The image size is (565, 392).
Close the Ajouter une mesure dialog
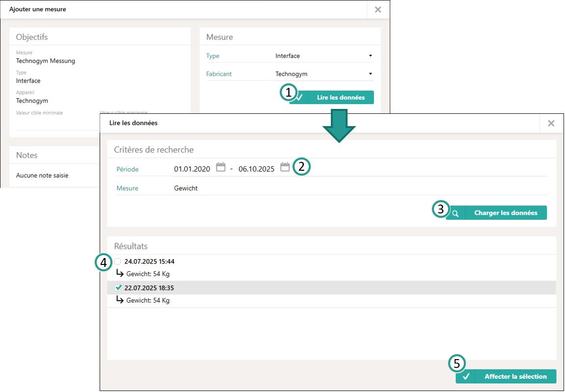coord(377,9)
